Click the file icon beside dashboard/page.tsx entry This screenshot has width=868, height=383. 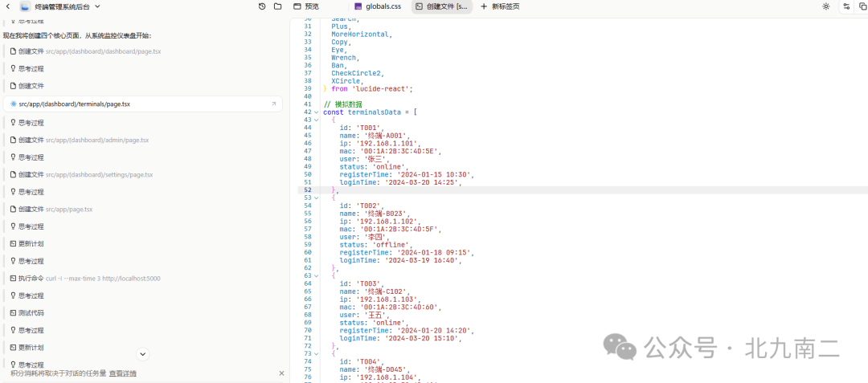[x=14, y=51]
